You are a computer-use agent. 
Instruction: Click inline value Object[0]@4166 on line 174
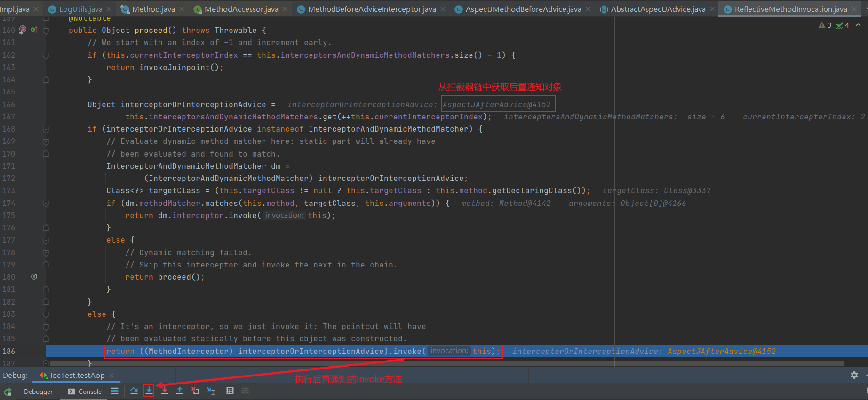pos(653,203)
